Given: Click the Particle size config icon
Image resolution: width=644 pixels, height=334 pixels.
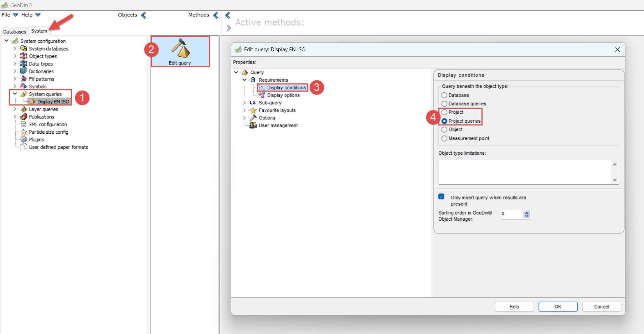Looking at the screenshot, I should (24, 132).
